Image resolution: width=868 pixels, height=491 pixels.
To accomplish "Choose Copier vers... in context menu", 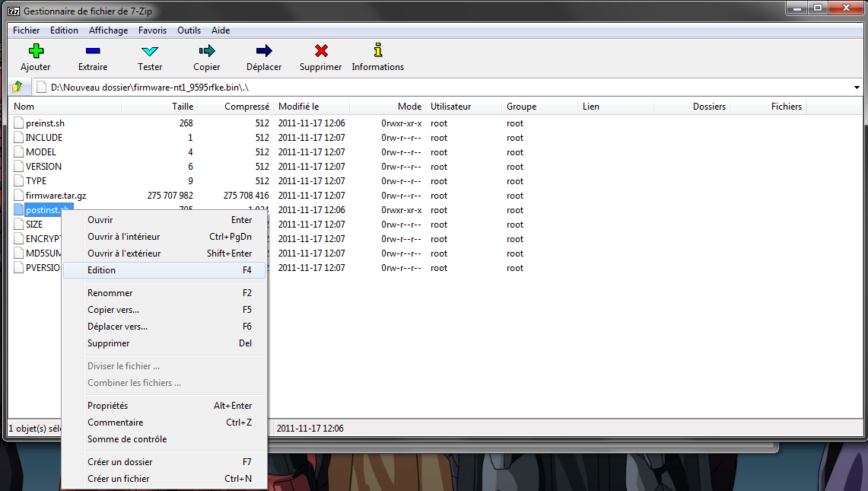I will point(164,310).
